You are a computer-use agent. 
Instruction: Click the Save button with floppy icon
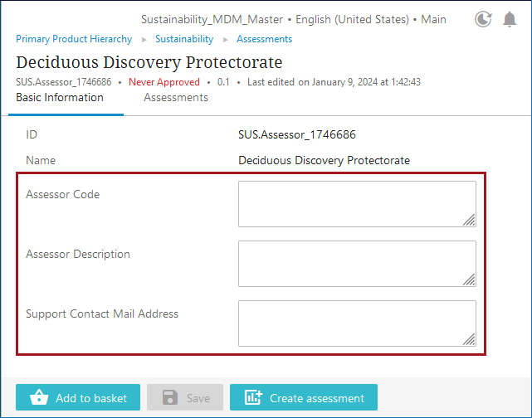185,397
